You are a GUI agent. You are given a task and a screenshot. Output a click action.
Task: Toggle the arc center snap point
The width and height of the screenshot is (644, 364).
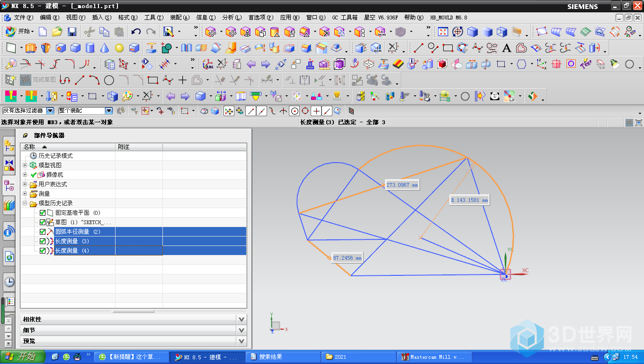[295, 111]
